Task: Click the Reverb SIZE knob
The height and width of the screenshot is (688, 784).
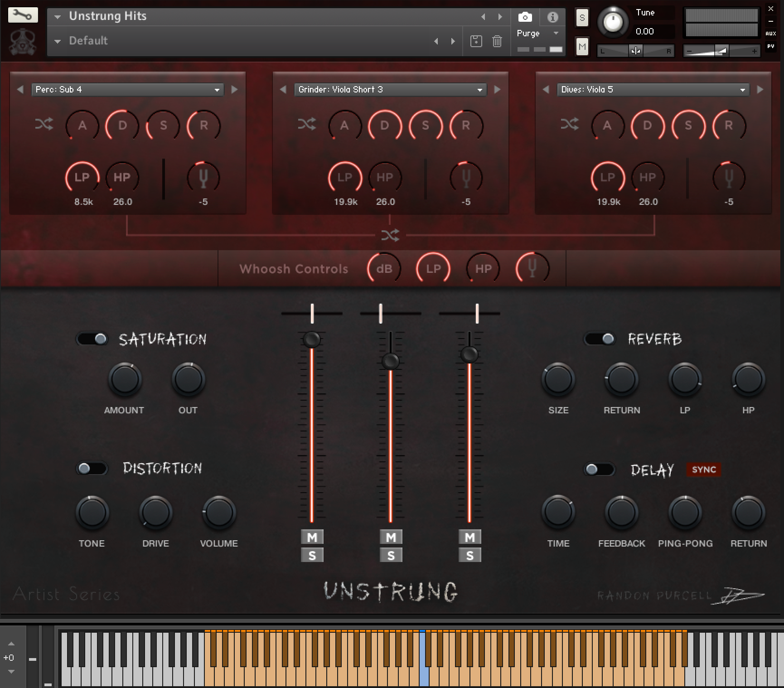Action: click(558, 380)
